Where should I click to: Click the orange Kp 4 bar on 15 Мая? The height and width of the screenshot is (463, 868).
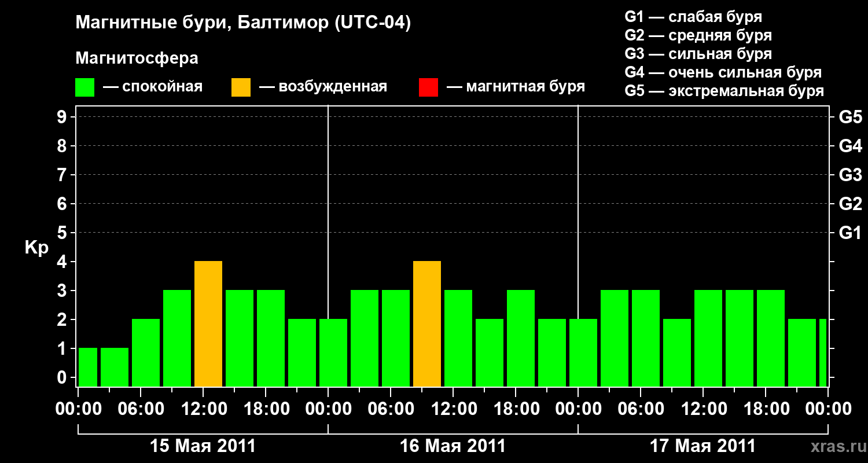pos(208,324)
